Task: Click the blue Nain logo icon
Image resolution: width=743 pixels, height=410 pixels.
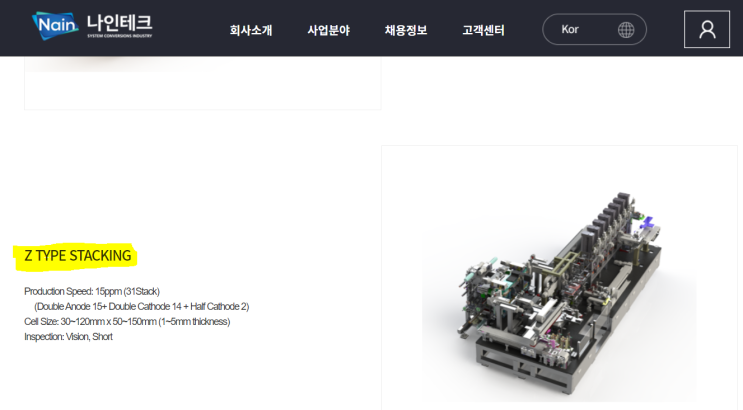Action: [x=55, y=25]
